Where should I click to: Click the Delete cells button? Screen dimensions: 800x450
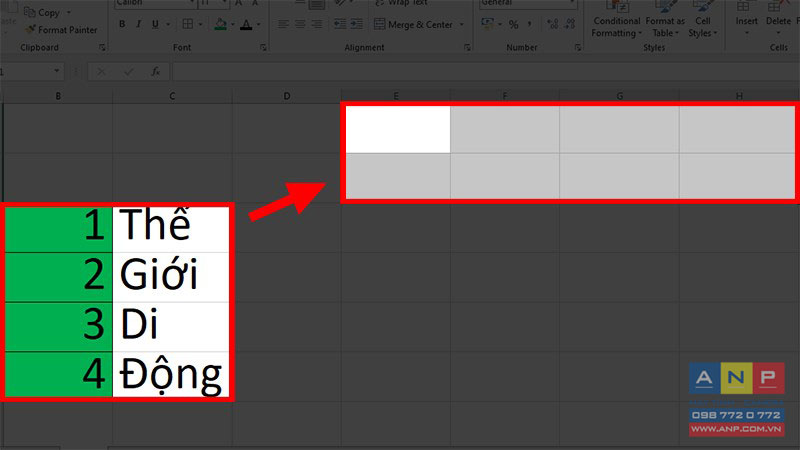coord(778,20)
